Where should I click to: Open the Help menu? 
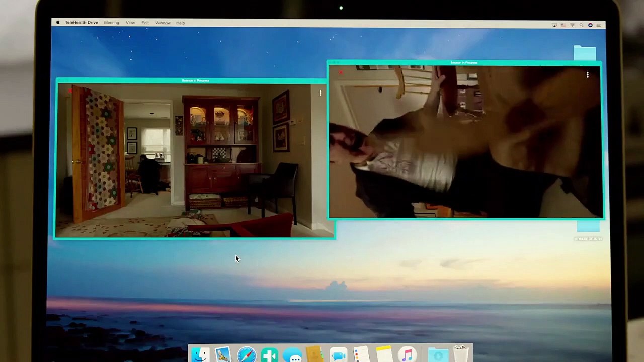[180, 23]
